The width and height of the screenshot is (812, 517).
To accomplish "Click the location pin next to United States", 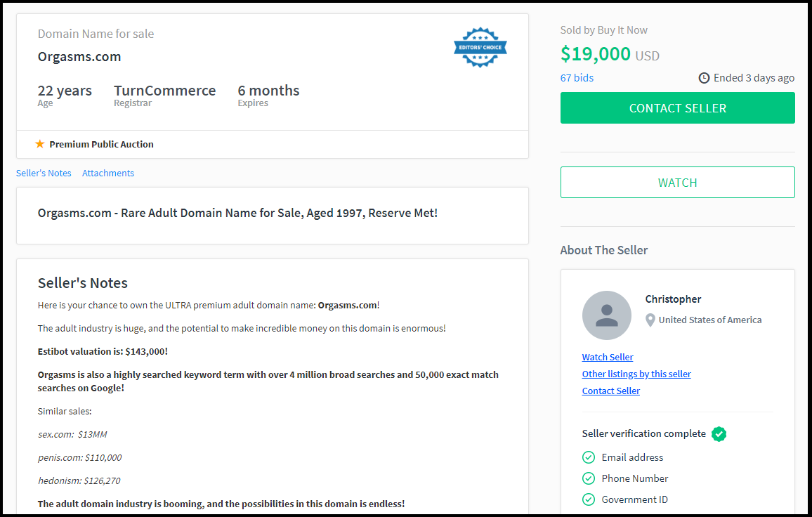I will pos(650,320).
